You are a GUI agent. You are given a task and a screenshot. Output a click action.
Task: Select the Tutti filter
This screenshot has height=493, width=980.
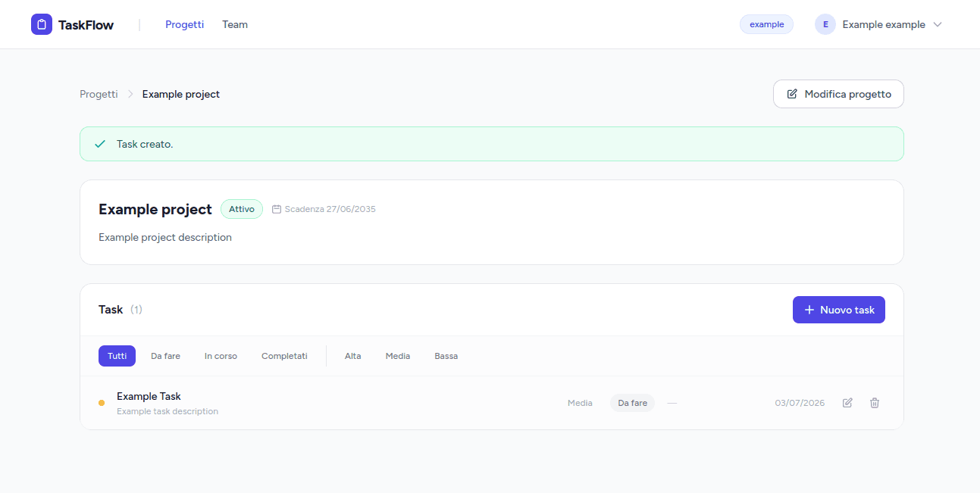[117, 356]
